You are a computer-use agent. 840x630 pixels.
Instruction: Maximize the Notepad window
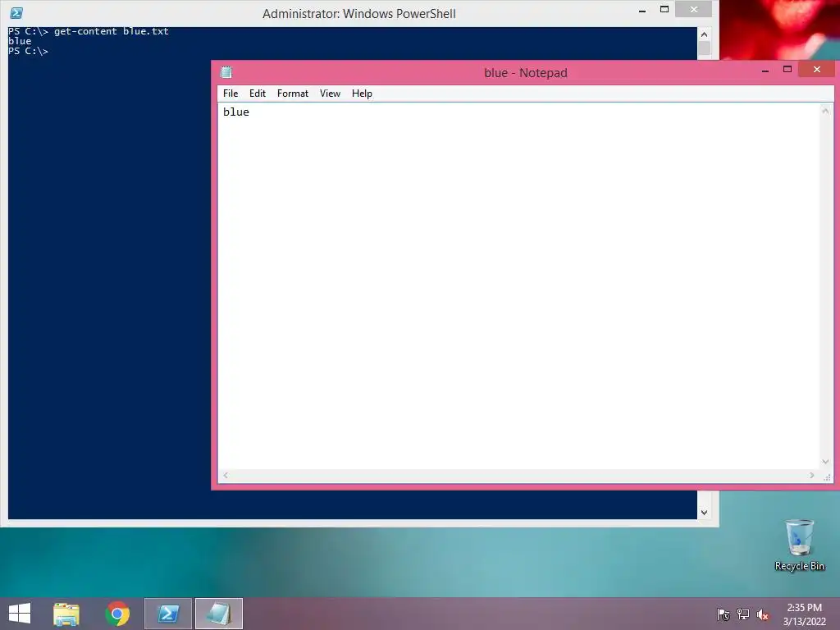point(787,70)
